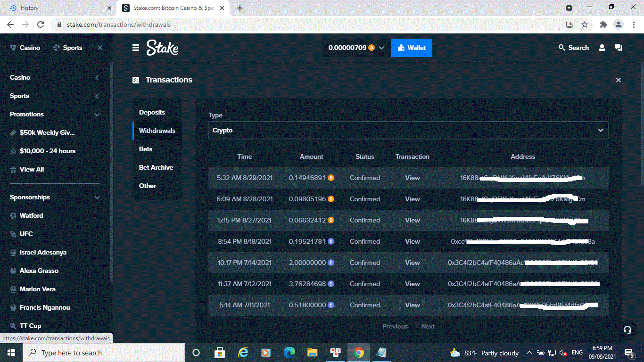The width and height of the screenshot is (644, 362).
Task: Go to the Next page of withdrawals
Action: pos(428,326)
